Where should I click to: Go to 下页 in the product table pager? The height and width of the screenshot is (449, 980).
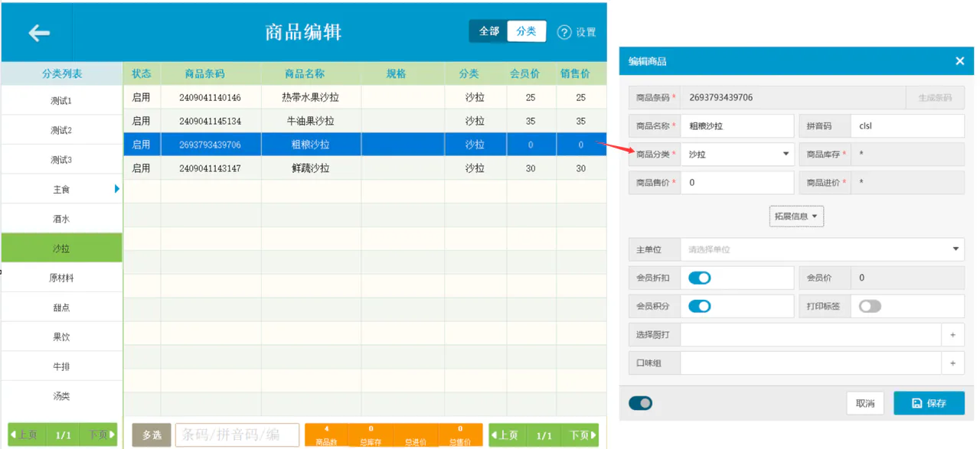pos(580,435)
